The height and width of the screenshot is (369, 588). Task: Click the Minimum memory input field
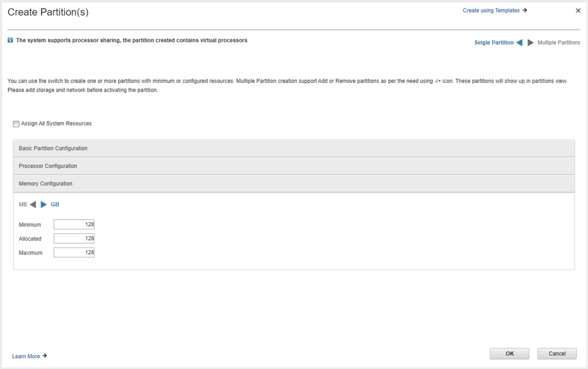click(74, 225)
